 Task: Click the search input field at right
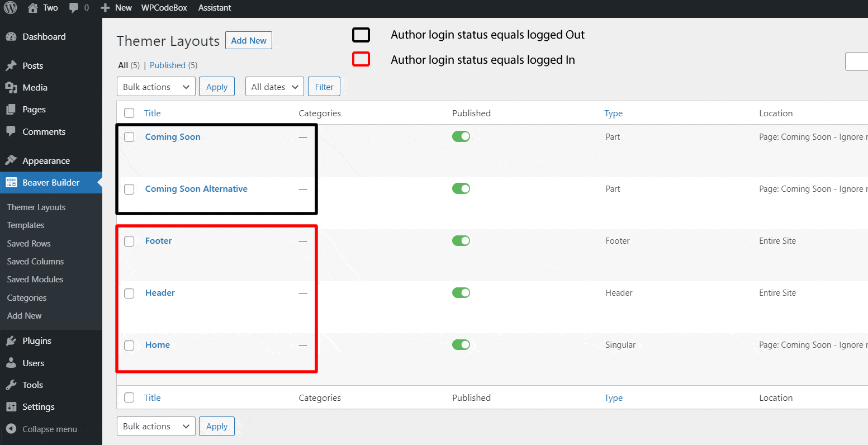[857, 61]
